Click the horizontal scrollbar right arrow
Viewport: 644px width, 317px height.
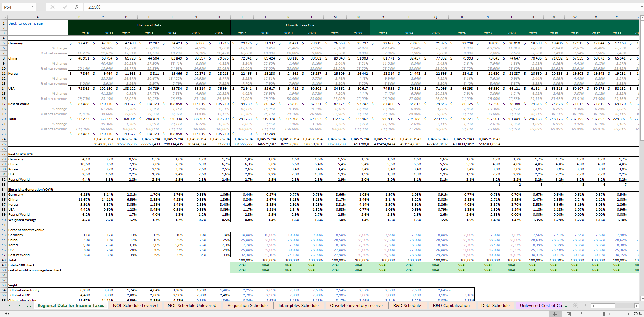(637, 306)
